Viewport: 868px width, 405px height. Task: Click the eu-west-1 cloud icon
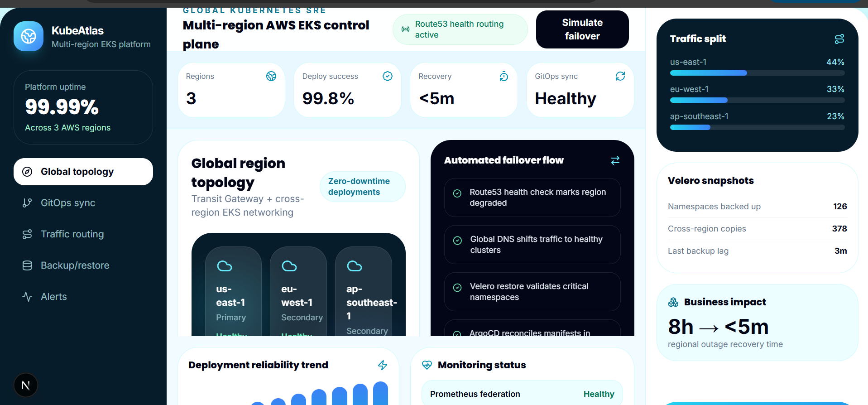point(289,266)
